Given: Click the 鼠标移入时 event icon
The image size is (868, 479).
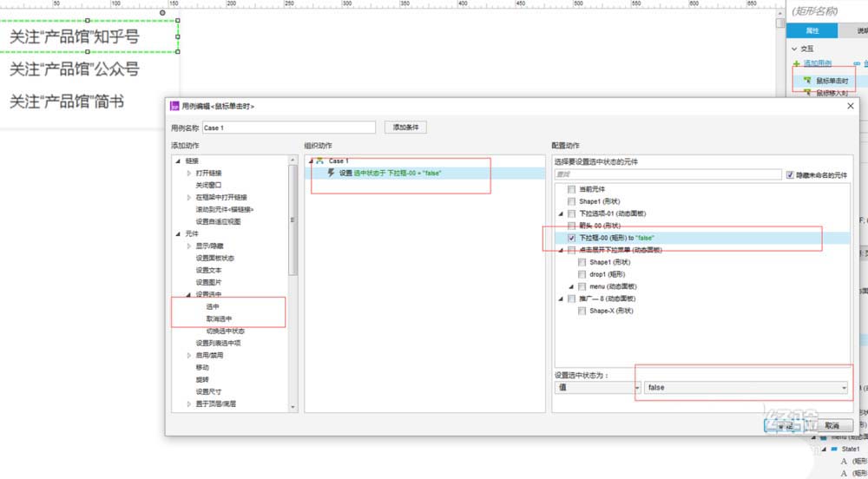Looking at the screenshot, I should (x=807, y=93).
